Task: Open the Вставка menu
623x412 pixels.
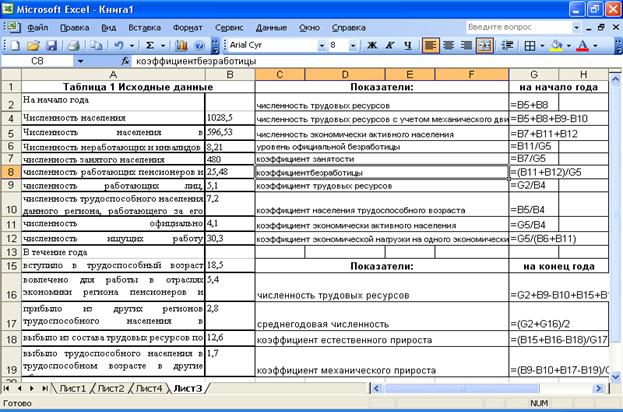Action: (x=145, y=27)
